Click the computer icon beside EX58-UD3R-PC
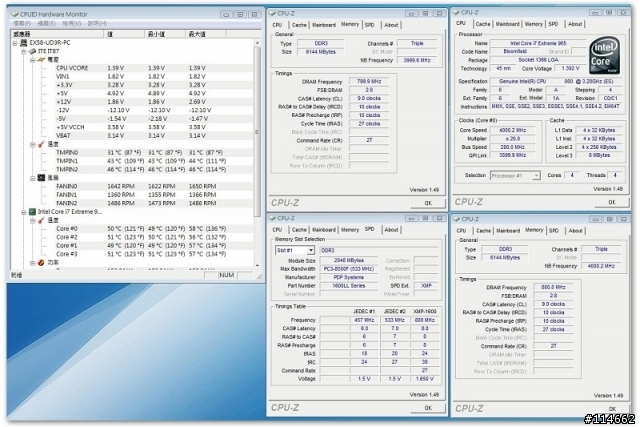The width and height of the screenshot is (640, 427). pos(24,42)
